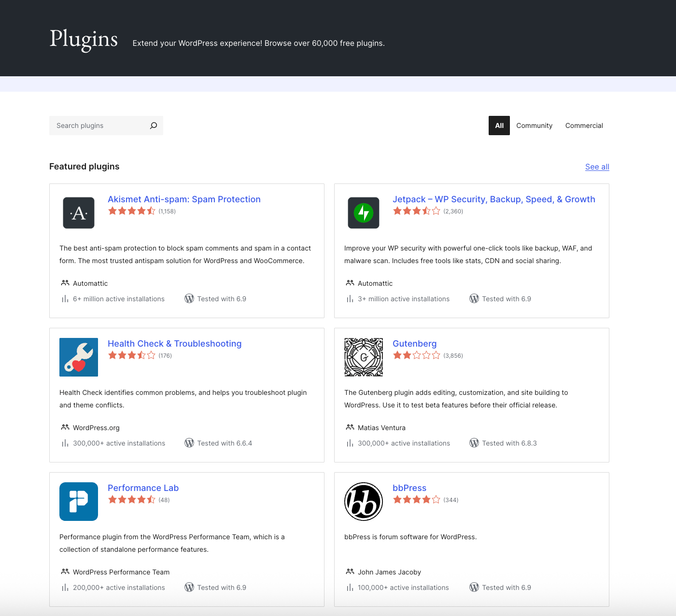Click the bbPress circular logo icon
This screenshot has width=676, height=616.
tap(363, 501)
